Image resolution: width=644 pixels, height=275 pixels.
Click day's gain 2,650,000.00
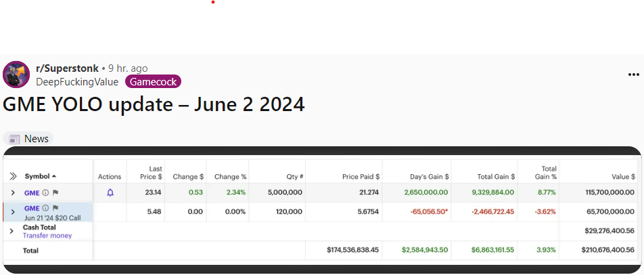point(426,192)
